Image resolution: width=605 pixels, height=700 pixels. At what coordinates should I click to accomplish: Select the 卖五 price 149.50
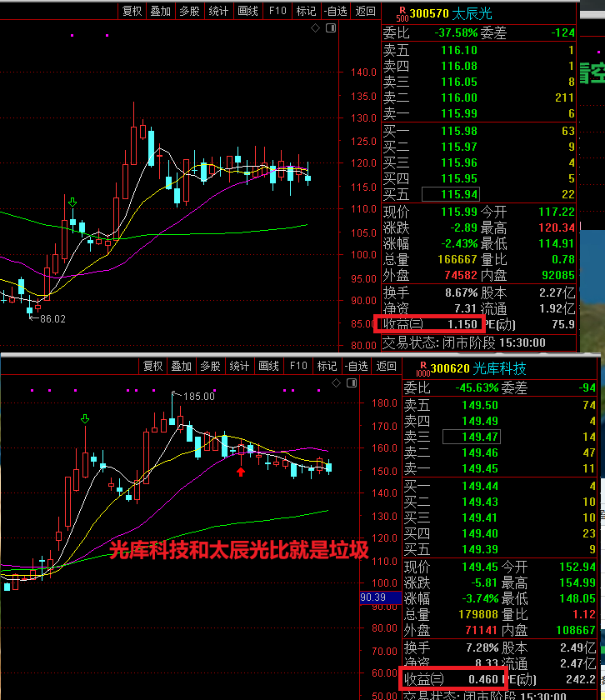480,405
